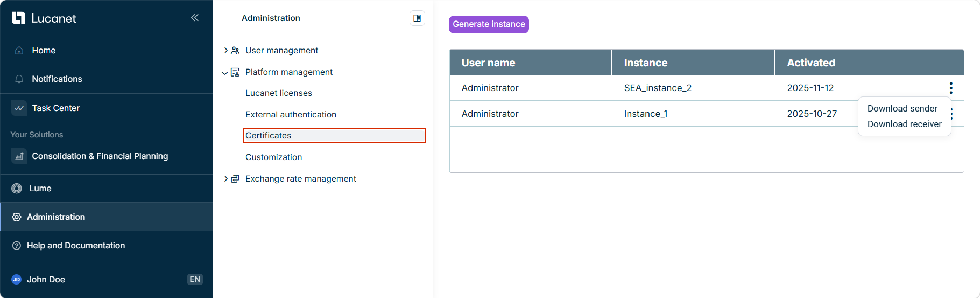
Task: Click the 2025-11-12 activated date
Action: pyautogui.click(x=810, y=88)
